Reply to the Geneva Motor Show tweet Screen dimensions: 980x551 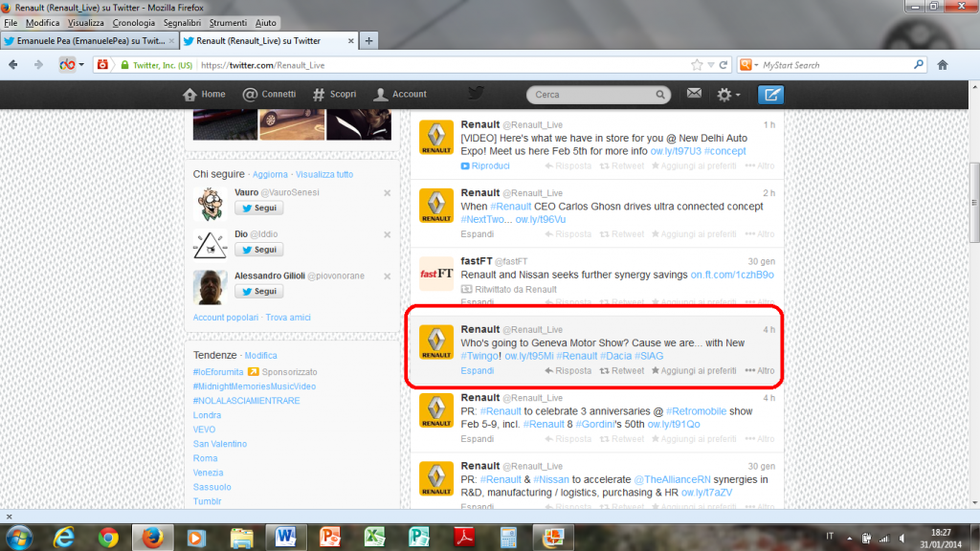tap(568, 370)
